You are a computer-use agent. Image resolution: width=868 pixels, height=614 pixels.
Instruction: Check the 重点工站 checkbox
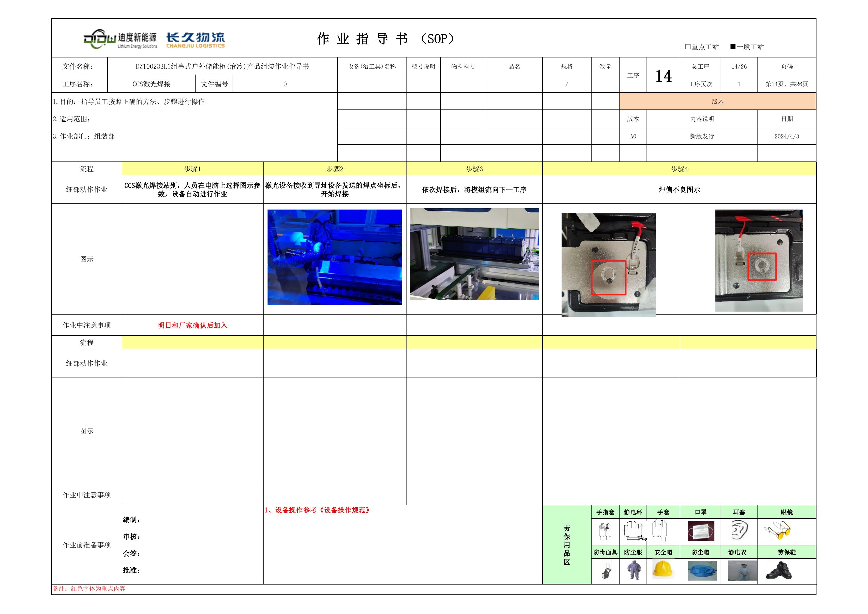[688, 47]
